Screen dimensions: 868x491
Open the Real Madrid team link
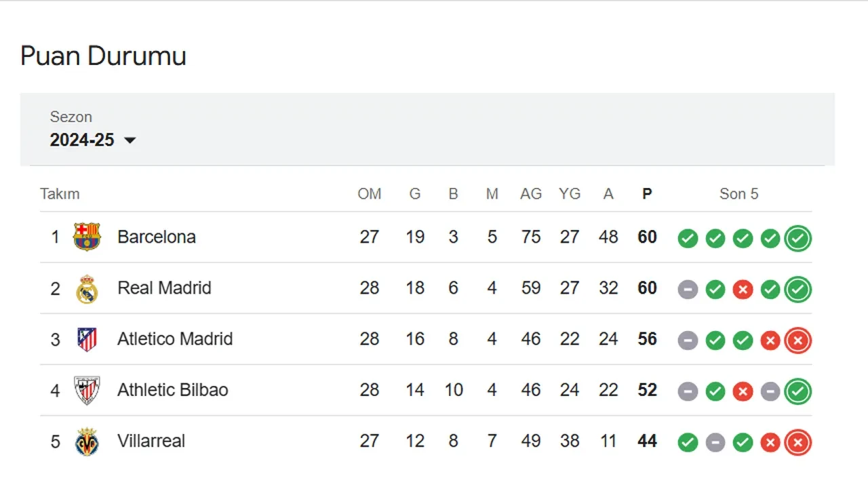pos(164,288)
